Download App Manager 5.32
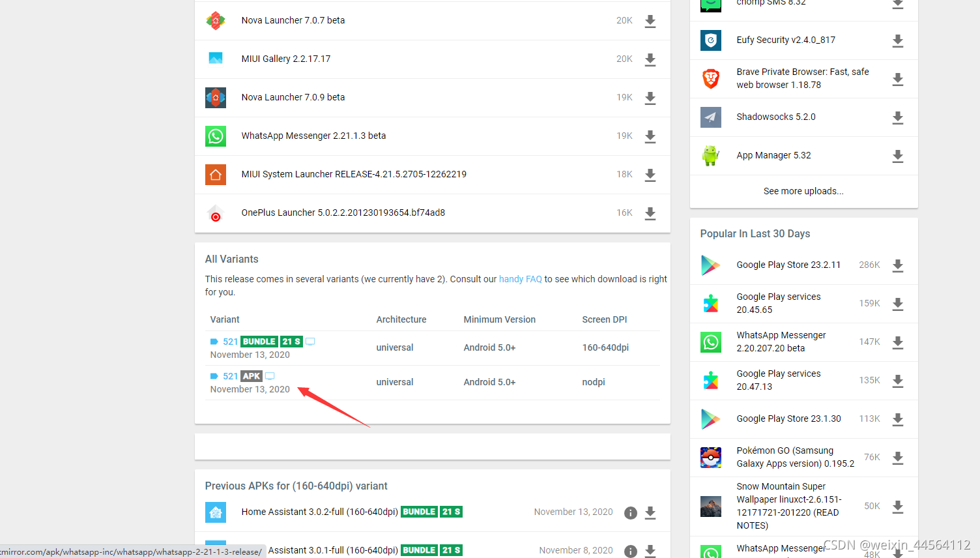The width and height of the screenshot is (980, 558). (x=897, y=156)
